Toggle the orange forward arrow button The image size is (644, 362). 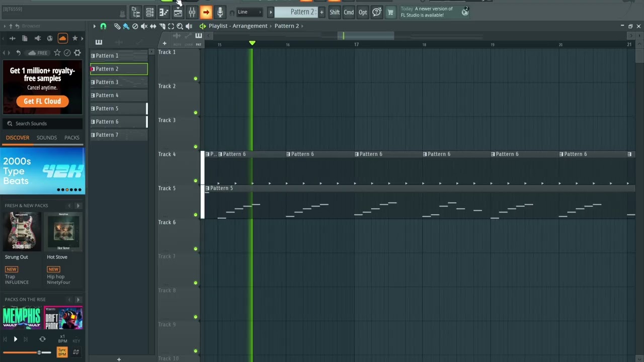tap(206, 12)
